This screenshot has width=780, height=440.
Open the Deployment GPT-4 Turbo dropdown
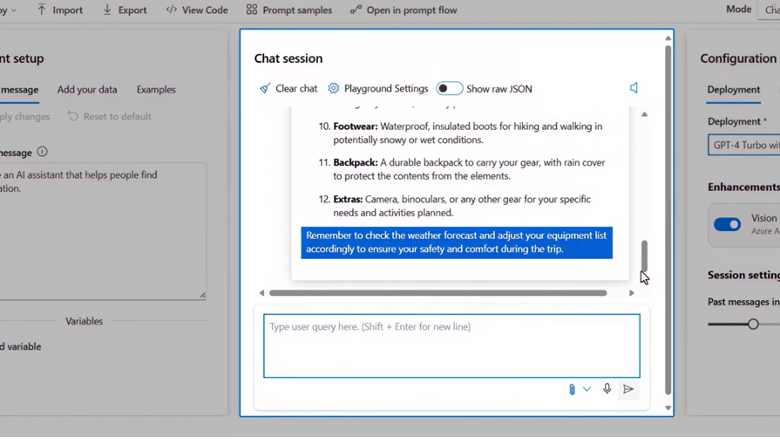744,145
